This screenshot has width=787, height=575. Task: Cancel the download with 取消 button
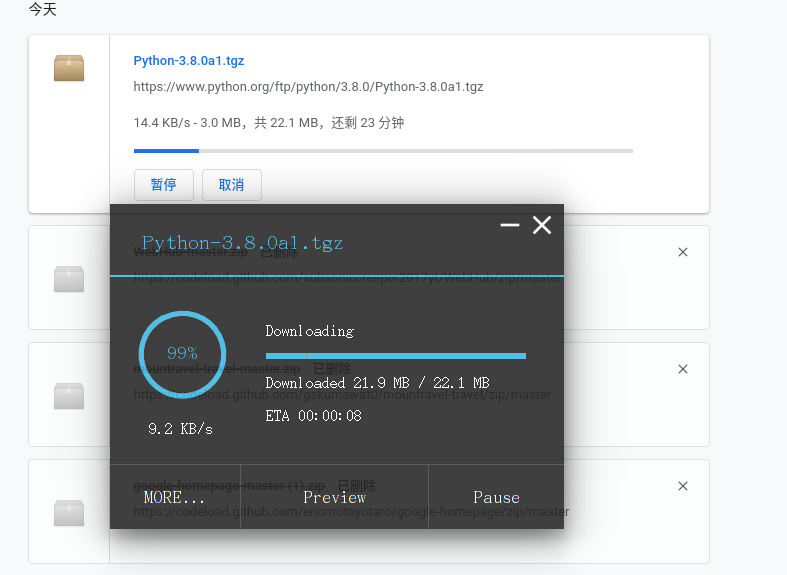(x=231, y=185)
